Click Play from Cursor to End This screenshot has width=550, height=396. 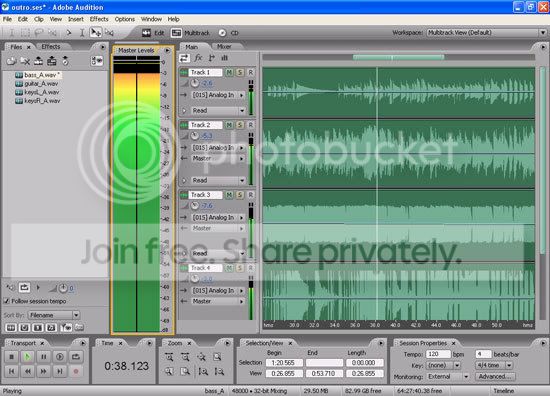[60, 357]
